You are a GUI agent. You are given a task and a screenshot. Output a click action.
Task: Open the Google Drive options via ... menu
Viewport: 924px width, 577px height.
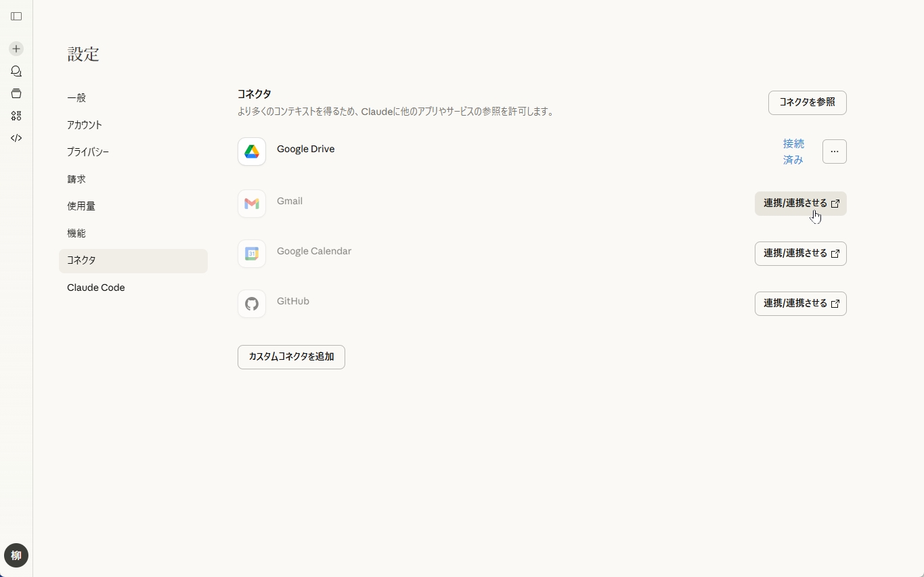coord(834,152)
